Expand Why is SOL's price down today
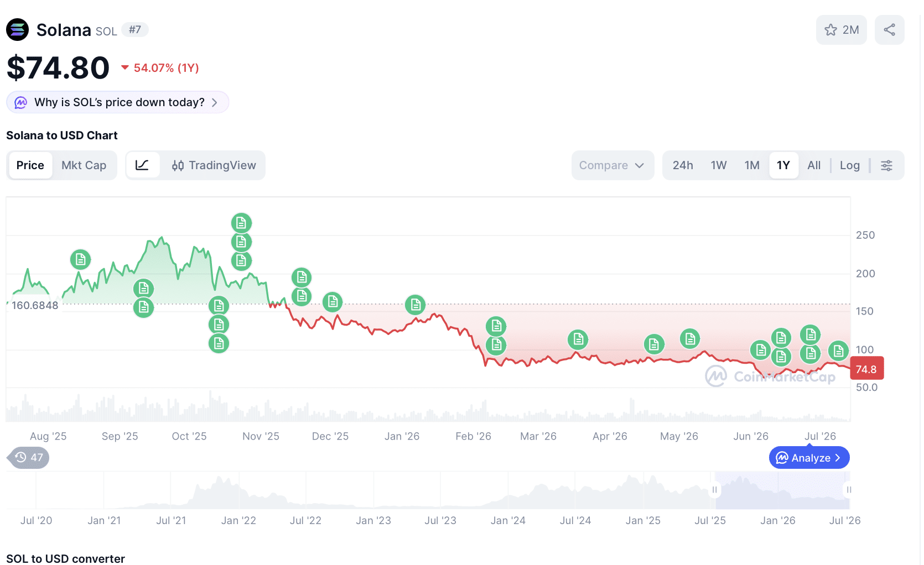The width and height of the screenshot is (924, 565). tap(118, 102)
